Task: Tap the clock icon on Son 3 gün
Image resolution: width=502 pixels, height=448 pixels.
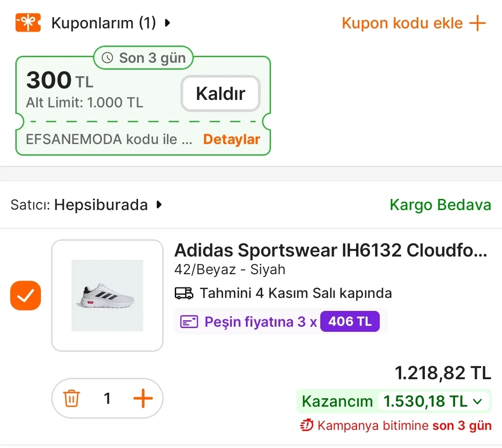Action: point(107,58)
